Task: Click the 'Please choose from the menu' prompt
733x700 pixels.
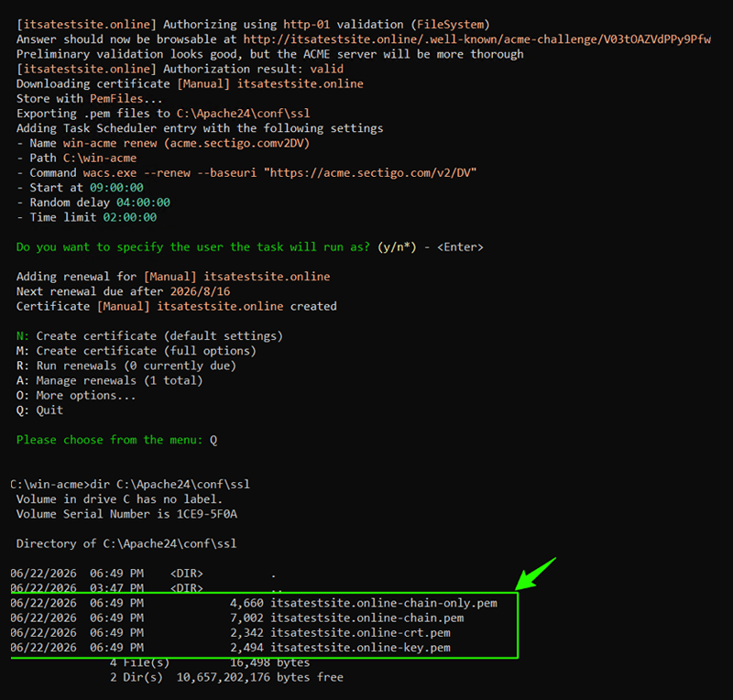Action: click(110, 440)
